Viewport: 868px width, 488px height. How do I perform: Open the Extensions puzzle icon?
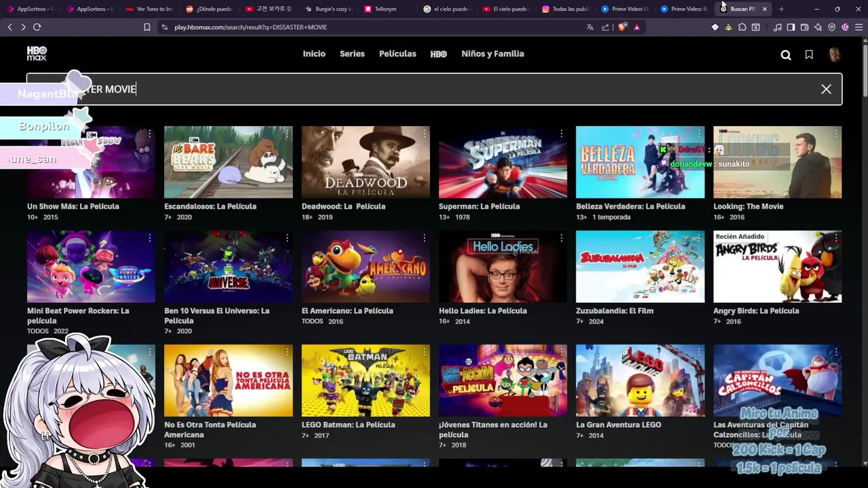coord(743,27)
